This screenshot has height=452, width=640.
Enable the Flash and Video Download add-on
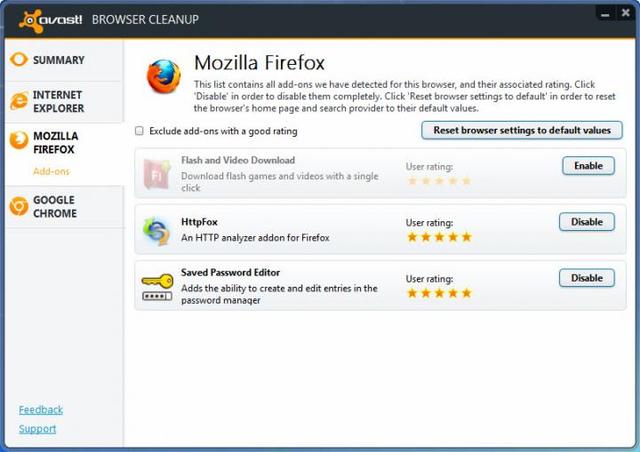point(588,166)
